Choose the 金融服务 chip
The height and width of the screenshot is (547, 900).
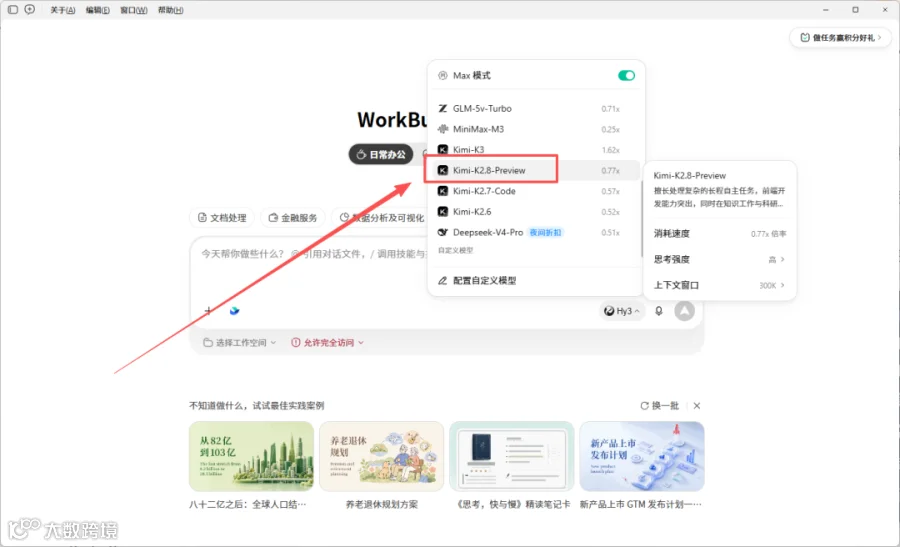point(293,218)
